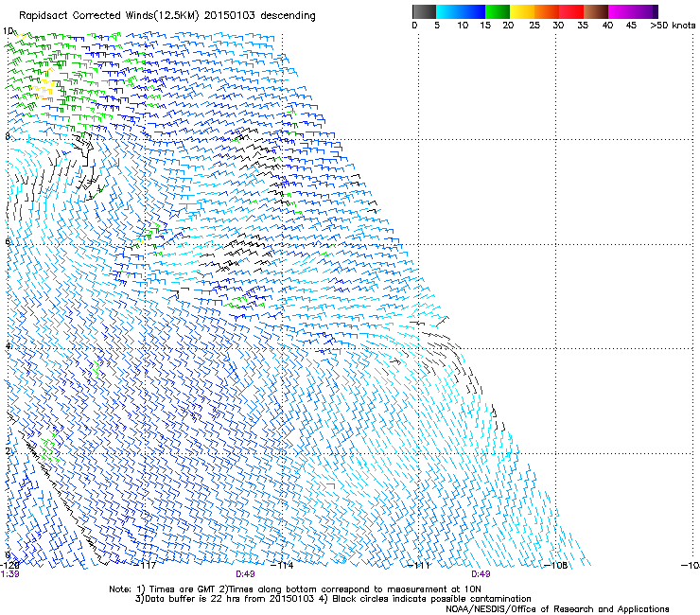Click the latitude '6' axis label

(8, 241)
